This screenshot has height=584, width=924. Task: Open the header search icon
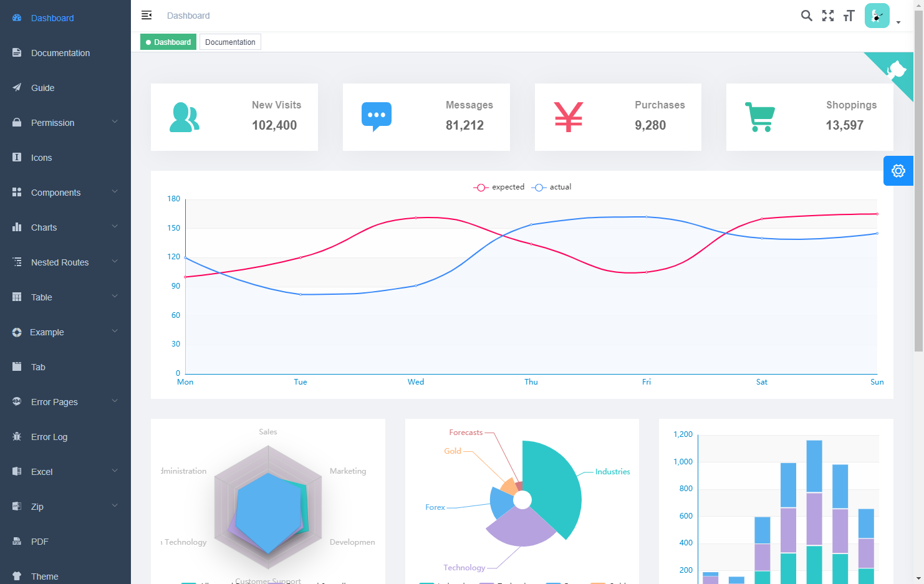pos(806,16)
